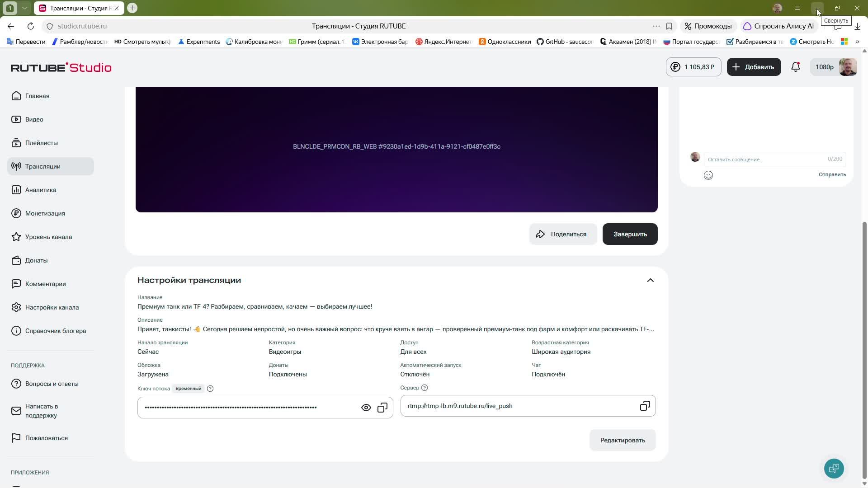This screenshot has height=488, width=868.
Task: Open the Experiments bookmark
Action: [x=199, y=42]
